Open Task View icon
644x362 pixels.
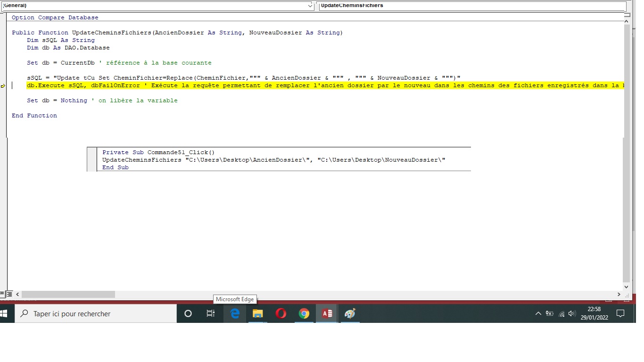(x=211, y=313)
